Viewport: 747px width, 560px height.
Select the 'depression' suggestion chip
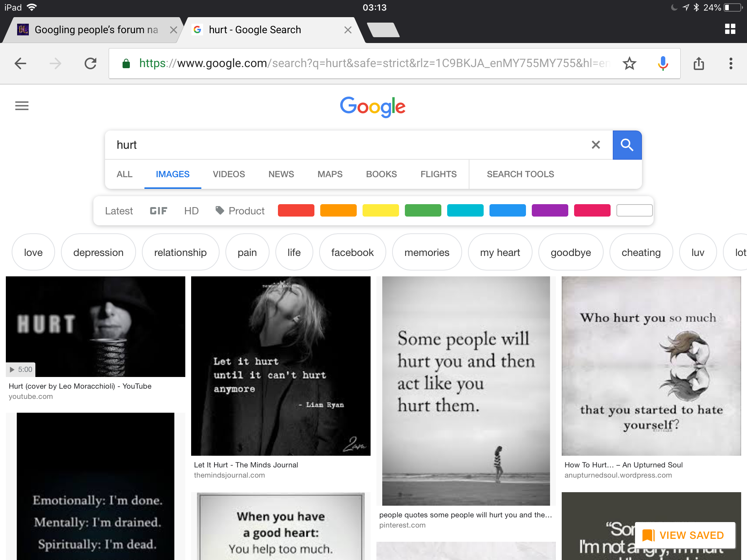[98, 252]
